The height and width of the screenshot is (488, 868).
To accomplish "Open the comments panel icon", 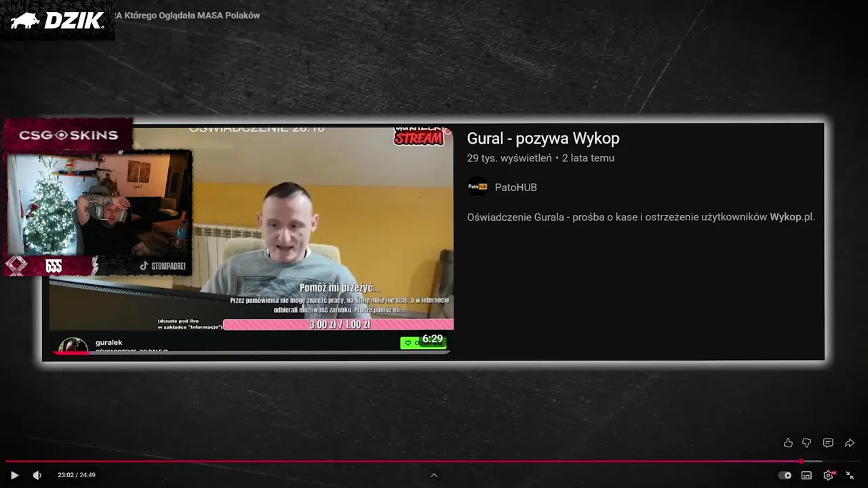I will [x=828, y=443].
